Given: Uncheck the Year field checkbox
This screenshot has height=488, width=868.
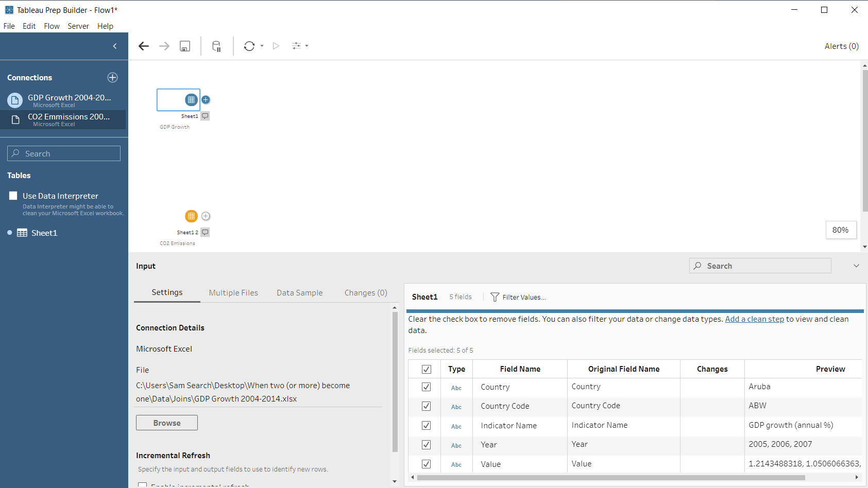Looking at the screenshot, I should (426, 445).
